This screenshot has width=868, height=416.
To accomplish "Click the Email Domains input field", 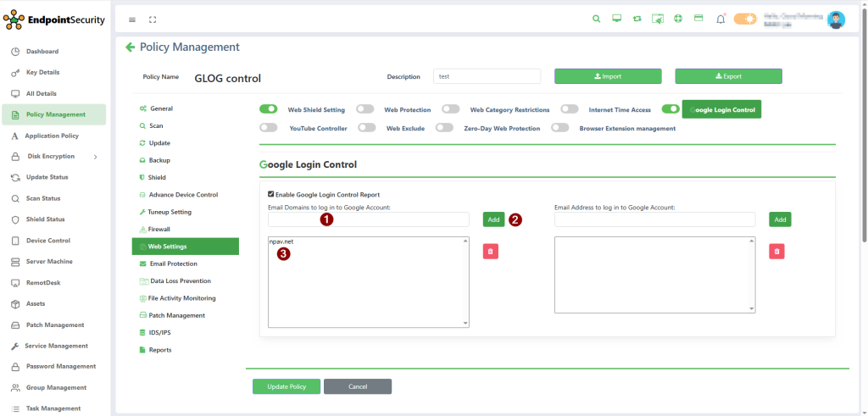I will click(x=368, y=219).
